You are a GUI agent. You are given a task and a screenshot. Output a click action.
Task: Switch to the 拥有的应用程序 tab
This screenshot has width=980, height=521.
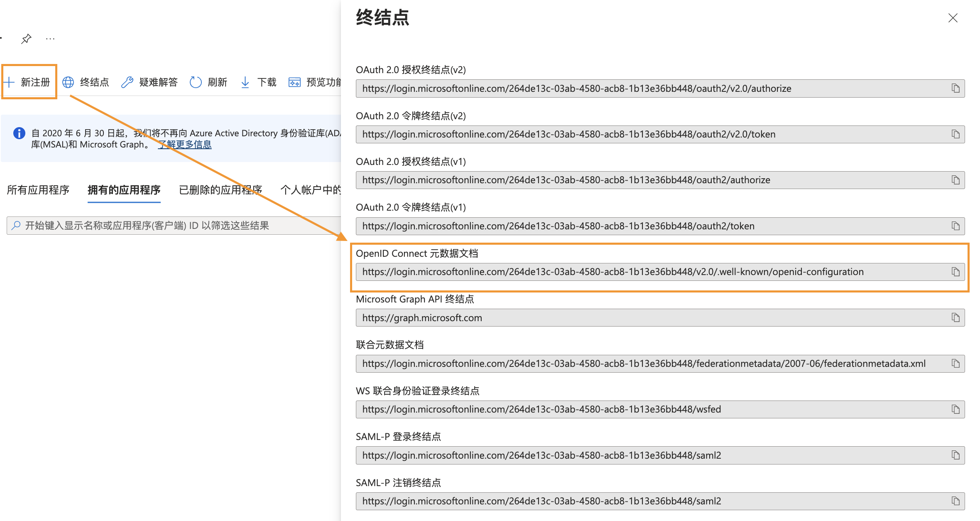coord(124,190)
